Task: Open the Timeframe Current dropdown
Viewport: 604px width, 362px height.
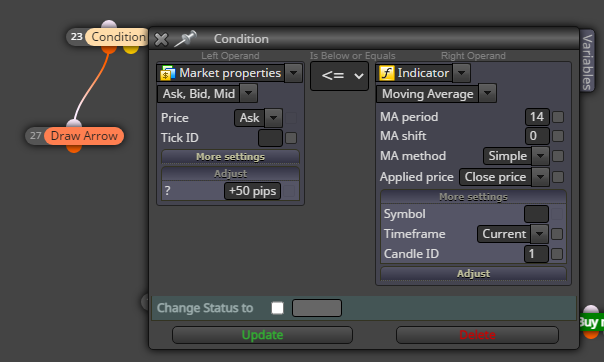Action: pyautogui.click(x=539, y=234)
